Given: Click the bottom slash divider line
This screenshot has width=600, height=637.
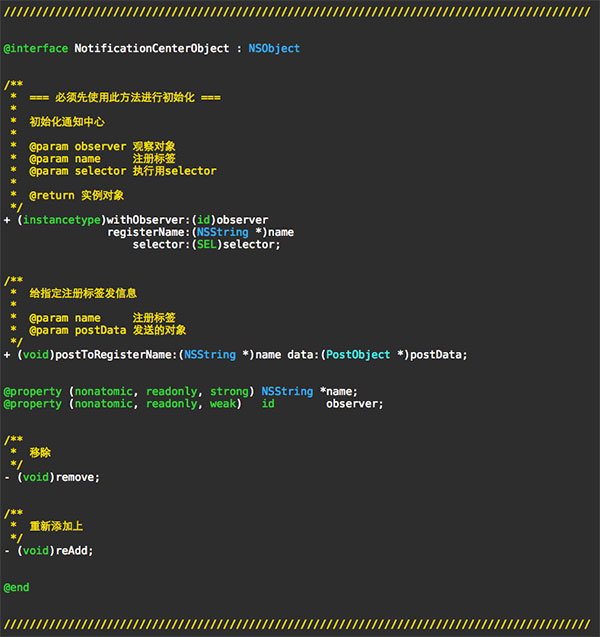Looking at the screenshot, I should [x=298, y=623].
